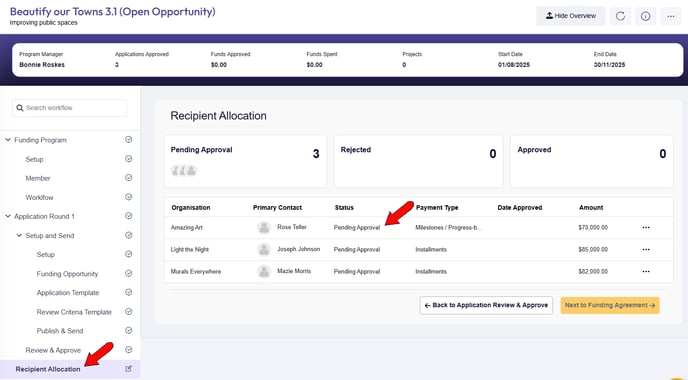Image resolution: width=688 pixels, height=380 pixels.
Task: Open the Approved summary card
Action: [591, 161]
